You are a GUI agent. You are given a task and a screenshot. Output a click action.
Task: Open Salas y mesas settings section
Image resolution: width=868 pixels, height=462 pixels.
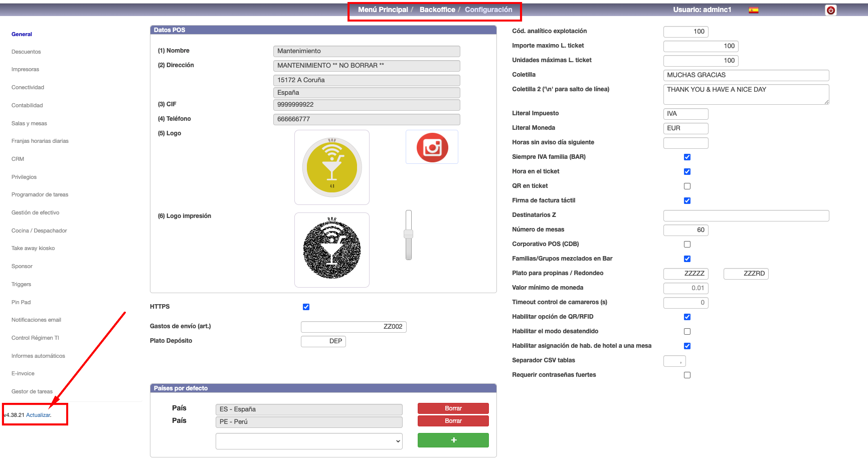(29, 123)
